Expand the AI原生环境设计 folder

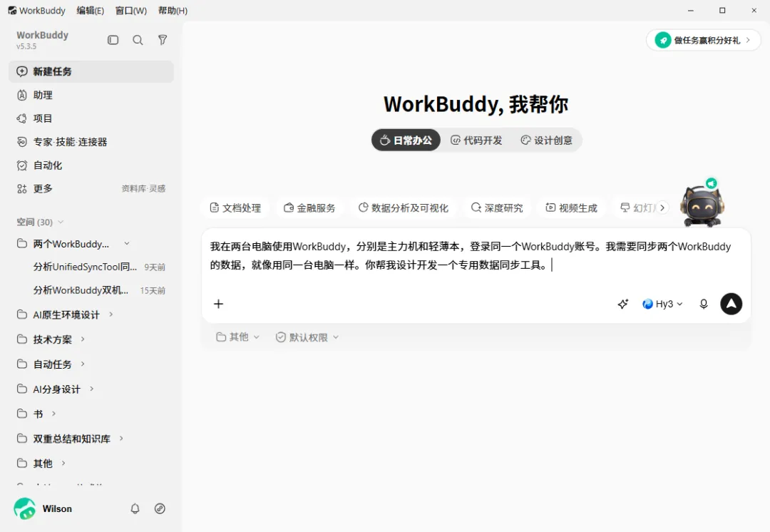pos(111,314)
